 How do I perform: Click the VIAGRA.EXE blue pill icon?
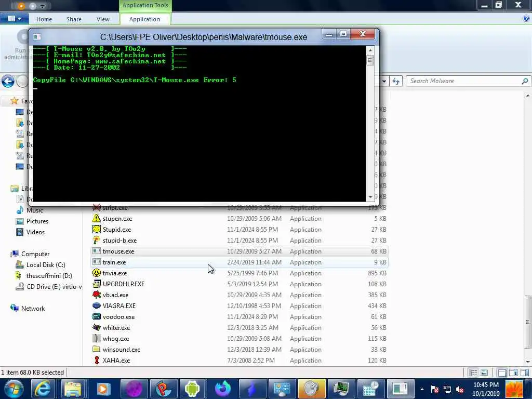click(x=96, y=305)
